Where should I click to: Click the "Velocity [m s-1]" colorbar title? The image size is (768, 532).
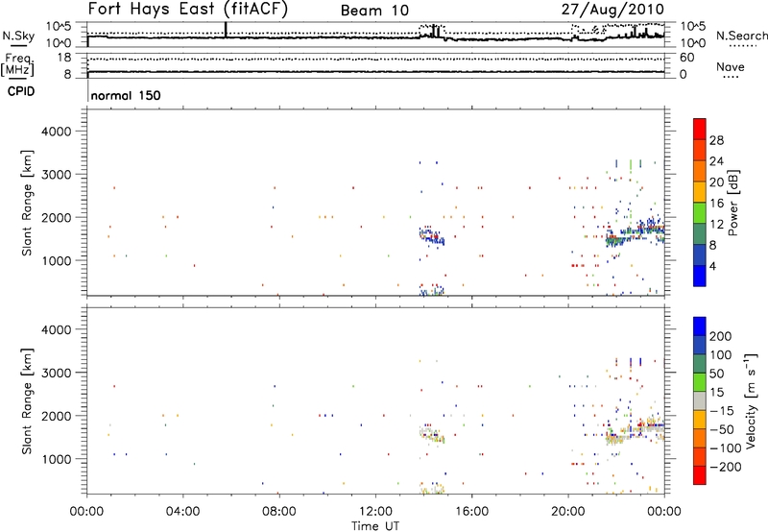751,401
